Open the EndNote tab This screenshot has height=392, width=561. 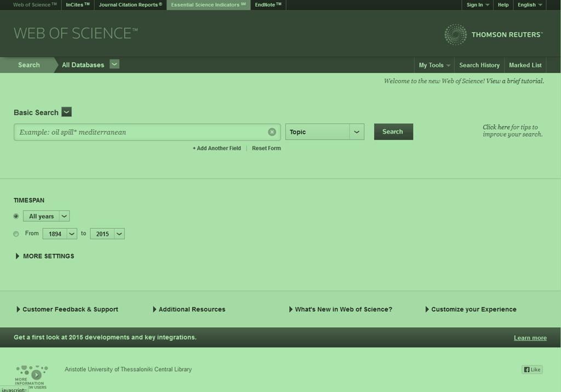tap(268, 5)
